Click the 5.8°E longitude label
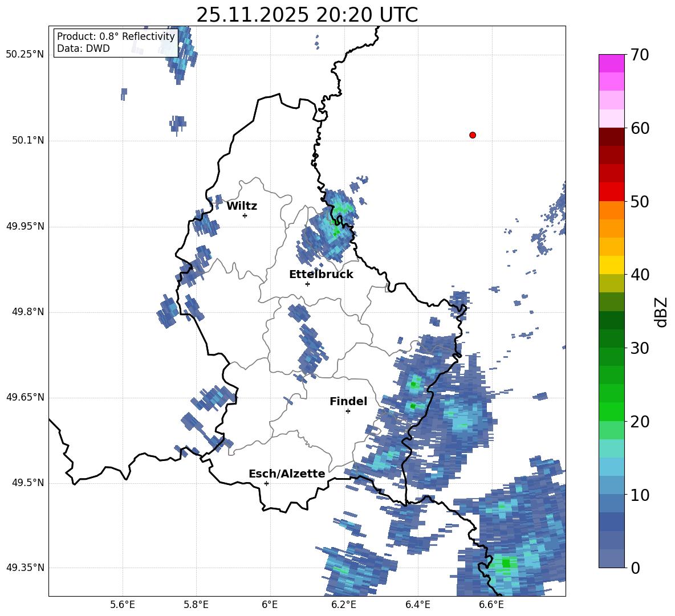Screen dimensions: 675x616 [196, 605]
